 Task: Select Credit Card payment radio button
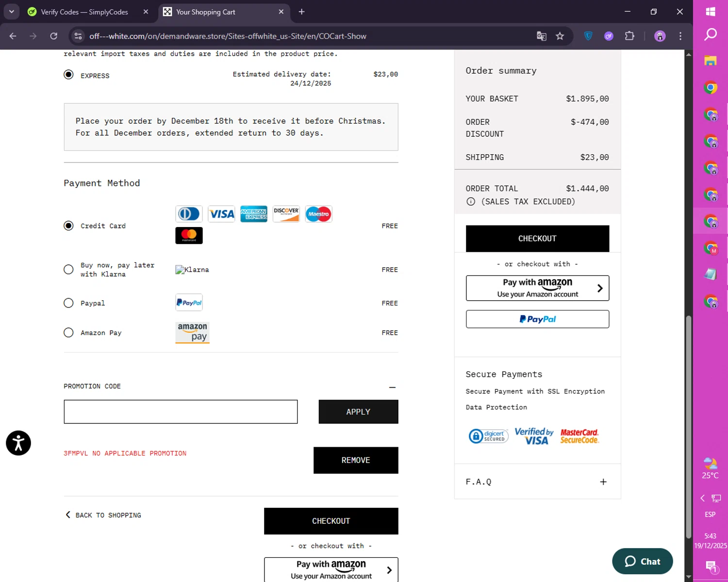click(x=68, y=226)
